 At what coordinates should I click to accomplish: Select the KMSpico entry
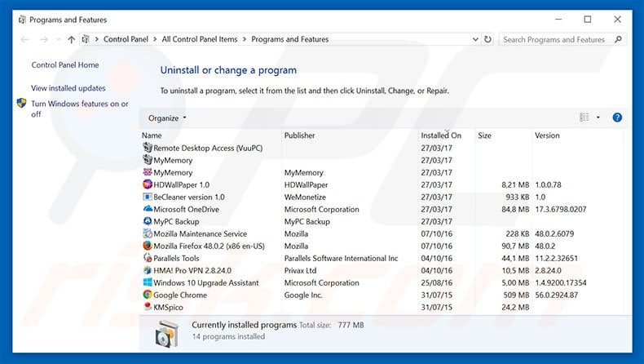coord(168,307)
